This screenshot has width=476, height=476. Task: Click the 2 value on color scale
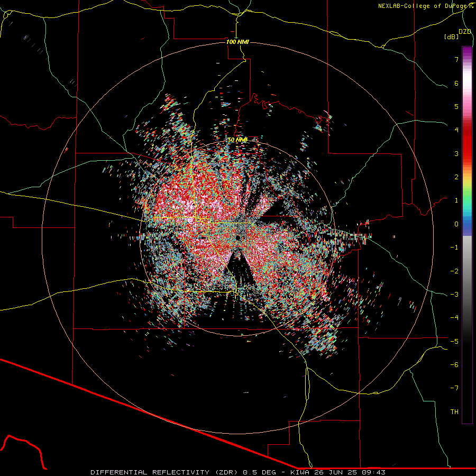(456, 177)
